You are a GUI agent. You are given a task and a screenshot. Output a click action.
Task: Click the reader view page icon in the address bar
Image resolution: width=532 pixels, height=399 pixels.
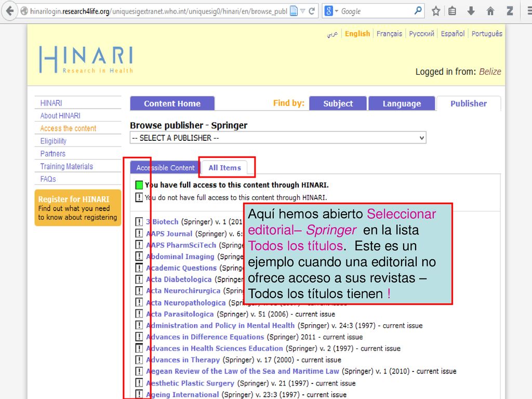294,11
